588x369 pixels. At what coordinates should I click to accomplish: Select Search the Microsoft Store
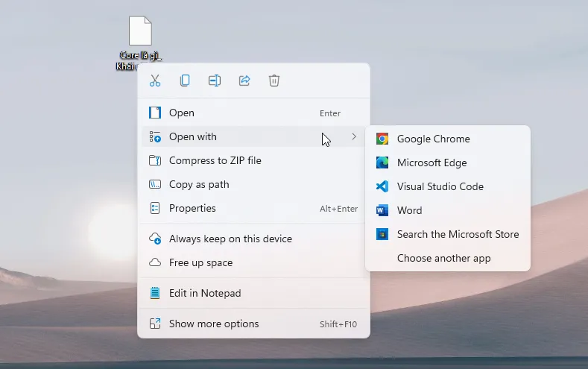coord(448,234)
